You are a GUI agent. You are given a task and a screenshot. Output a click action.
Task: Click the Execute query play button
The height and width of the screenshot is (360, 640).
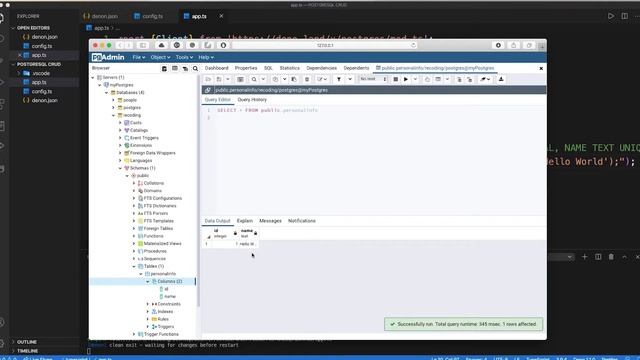coord(406,79)
